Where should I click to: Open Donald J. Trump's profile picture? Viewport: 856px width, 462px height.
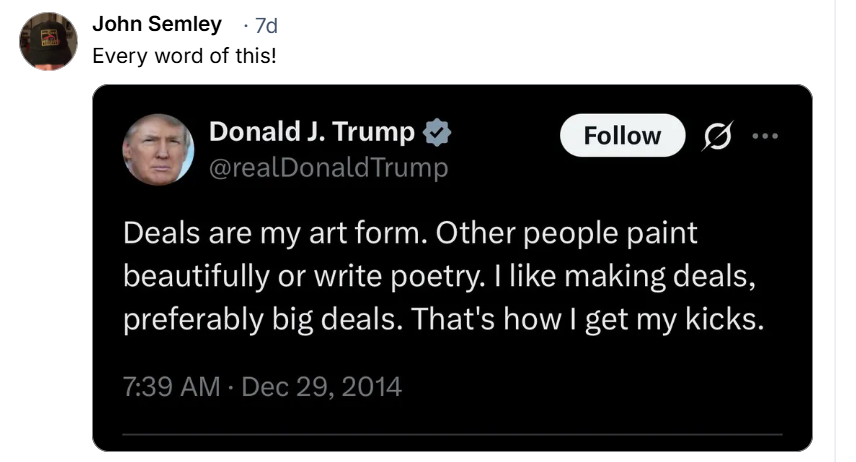[x=158, y=150]
